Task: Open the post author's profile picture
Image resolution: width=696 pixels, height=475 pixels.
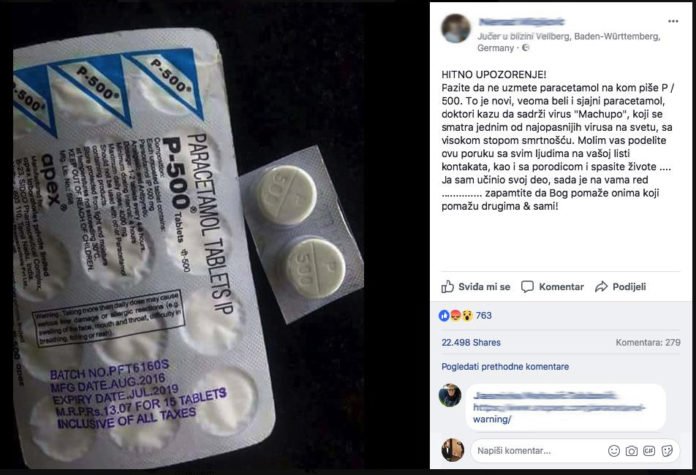Action: coord(455,28)
